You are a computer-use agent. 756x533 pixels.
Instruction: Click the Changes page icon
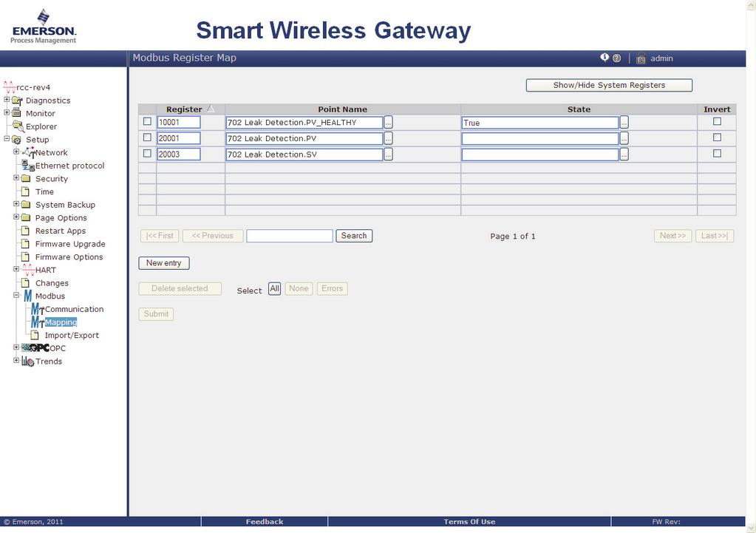pyautogui.click(x=26, y=282)
